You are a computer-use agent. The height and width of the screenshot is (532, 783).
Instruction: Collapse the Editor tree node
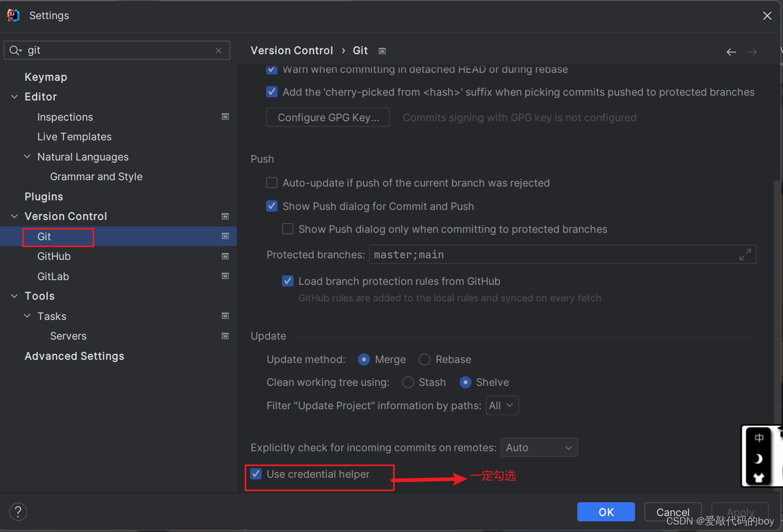click(14, 97)
